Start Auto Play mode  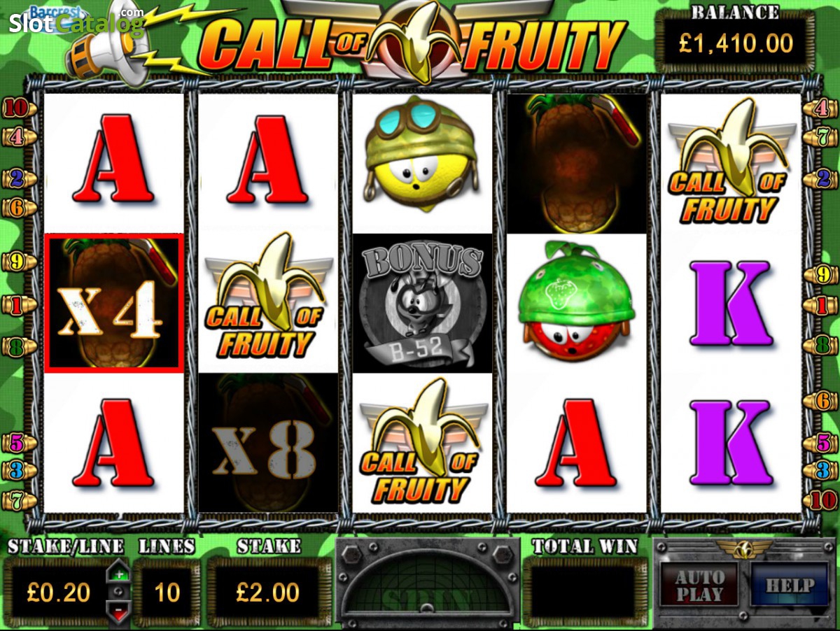698,586
